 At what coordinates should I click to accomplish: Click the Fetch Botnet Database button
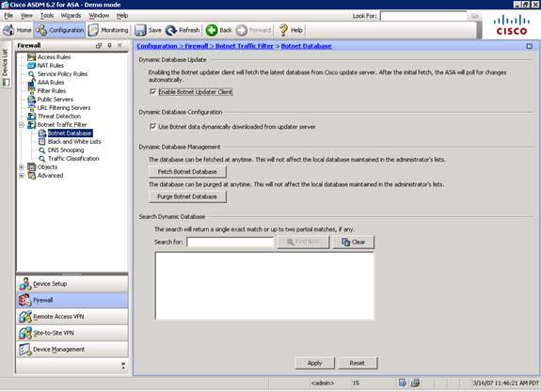pos(187,172)
